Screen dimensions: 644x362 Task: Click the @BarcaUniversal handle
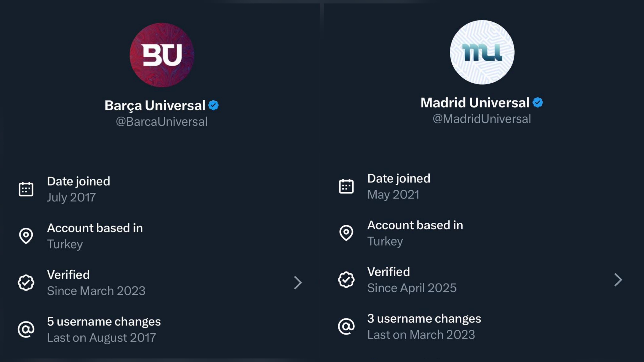point(162,122)
